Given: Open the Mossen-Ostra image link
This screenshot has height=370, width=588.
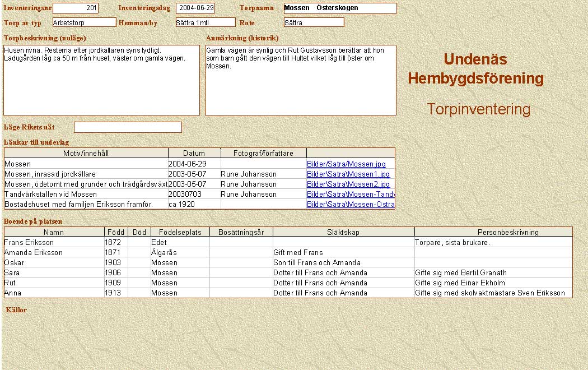Looking at the screenshot, I should pyautogui.click(x=350, y=204).
